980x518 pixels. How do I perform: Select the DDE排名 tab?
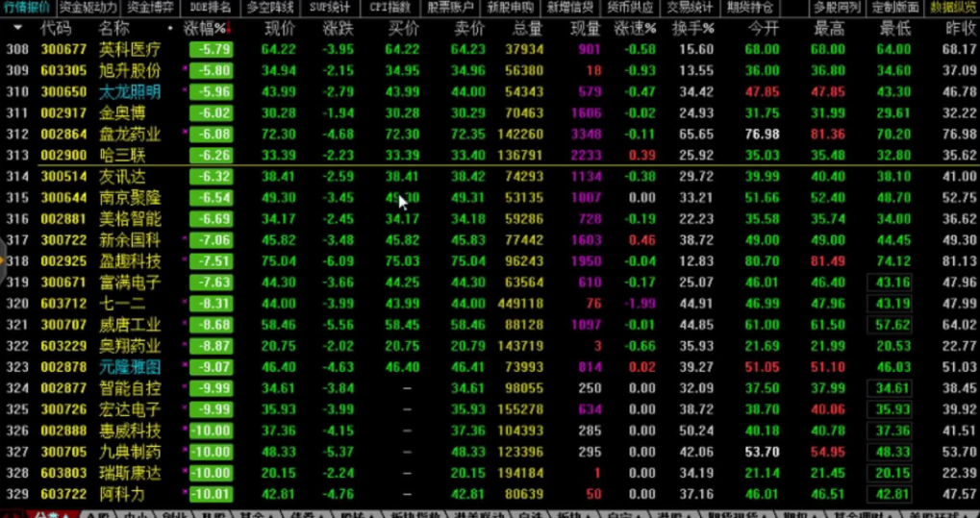tap(210, 8)
